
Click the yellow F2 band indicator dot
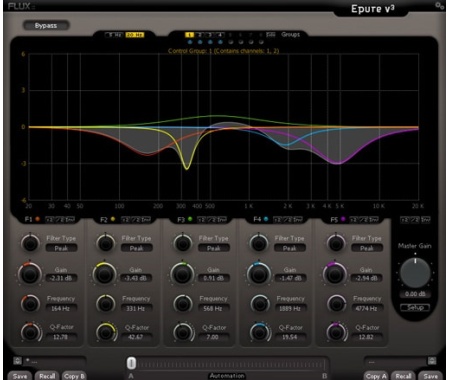click(113, 219)
